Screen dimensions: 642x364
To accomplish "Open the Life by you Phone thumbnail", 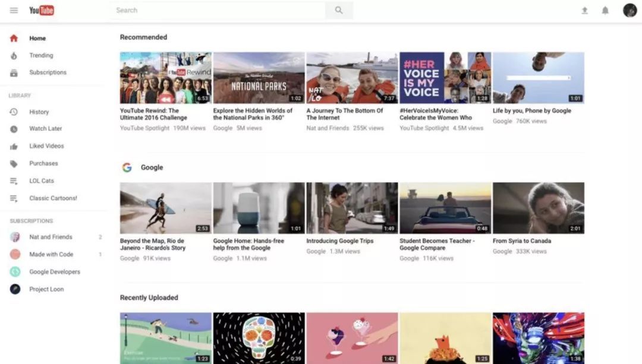I will pos(539,78).
